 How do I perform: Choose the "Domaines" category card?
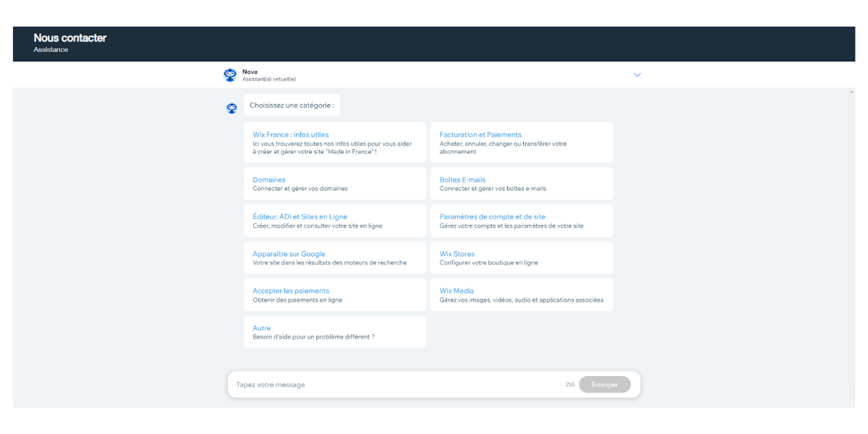click(x=335, y=184)
